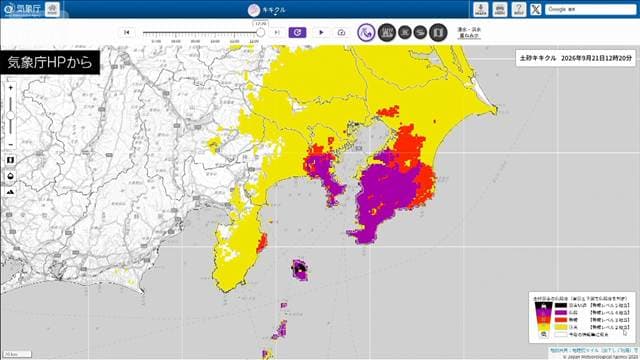Open the download/save icon in header
Screen dimensions: 640x360
point(481,9)
